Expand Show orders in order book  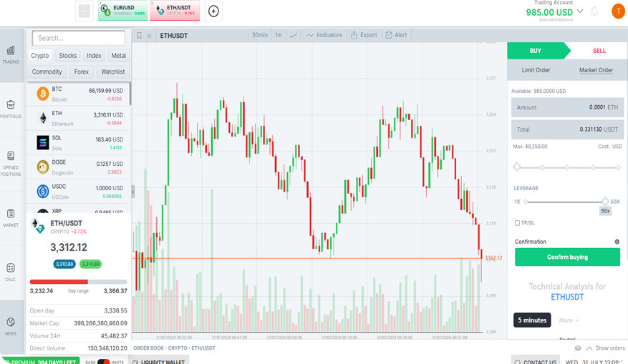click(x=606, y=348)
